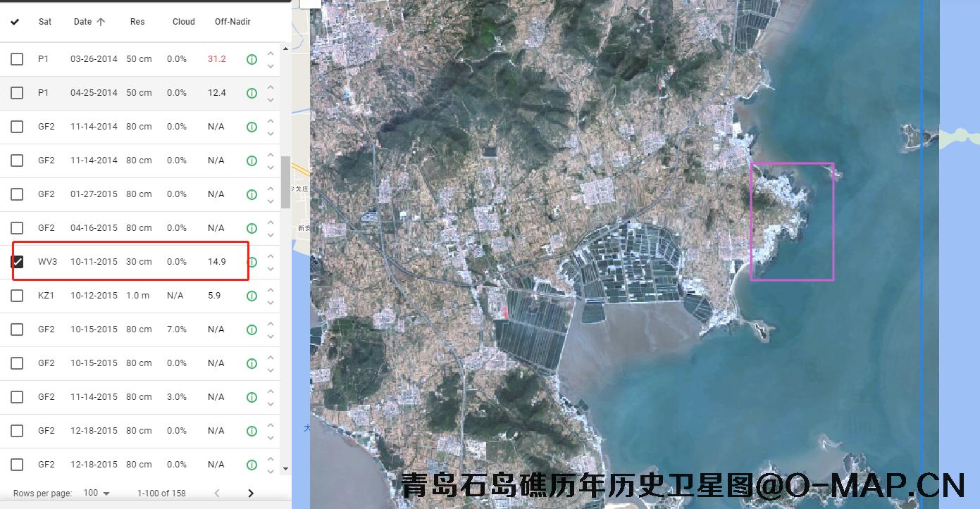This screenshot has width=980, height=509.
Task: Open info for KZ1 10-12-2015 image
Action: pos(252,296)
